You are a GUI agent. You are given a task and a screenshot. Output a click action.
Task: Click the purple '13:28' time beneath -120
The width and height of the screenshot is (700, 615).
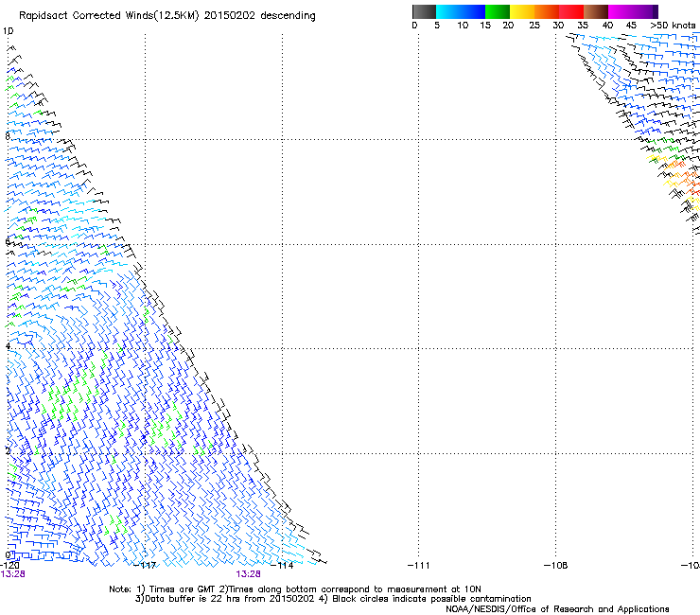click(13, 574)
